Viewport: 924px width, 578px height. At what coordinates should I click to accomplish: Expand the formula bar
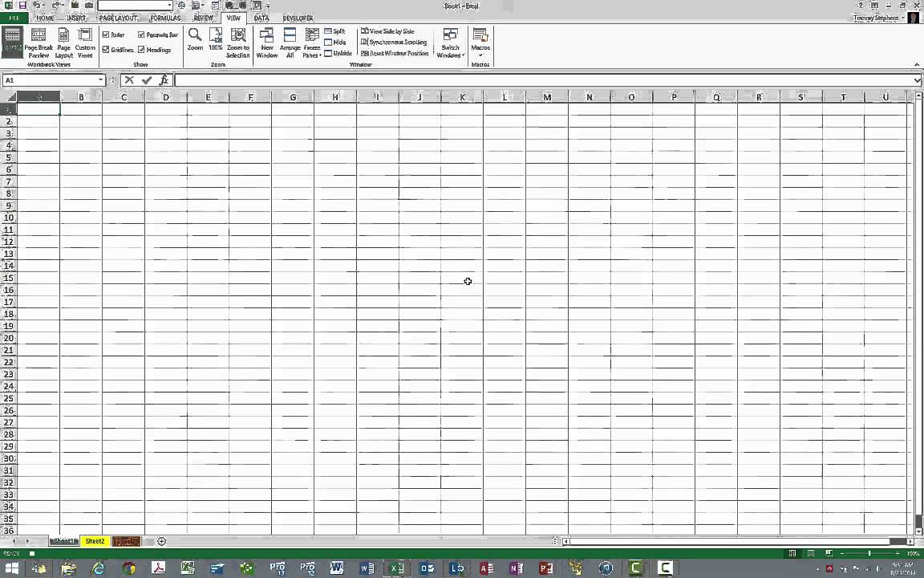pyautogui.click(x=916, y=80)
